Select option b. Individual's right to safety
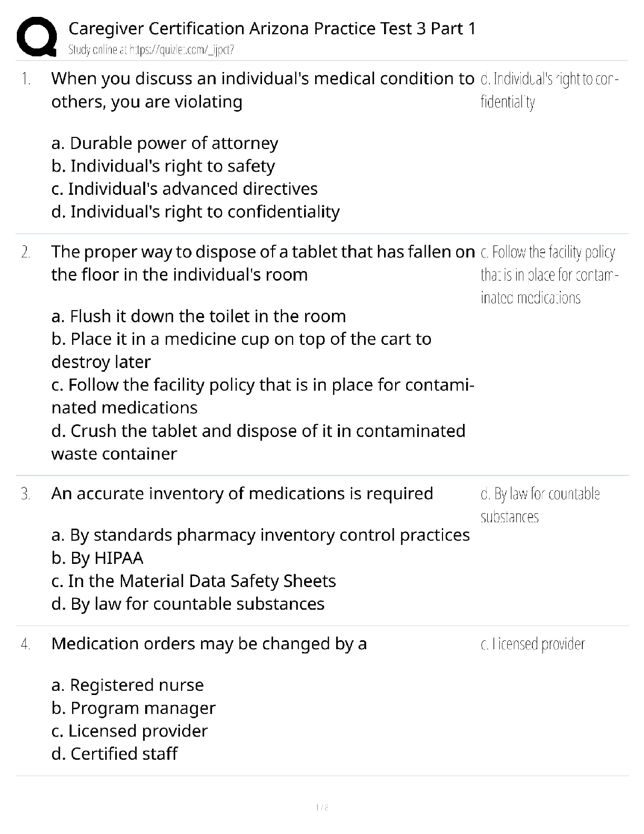Screen dimensions: 644x834 coord(163,166)
